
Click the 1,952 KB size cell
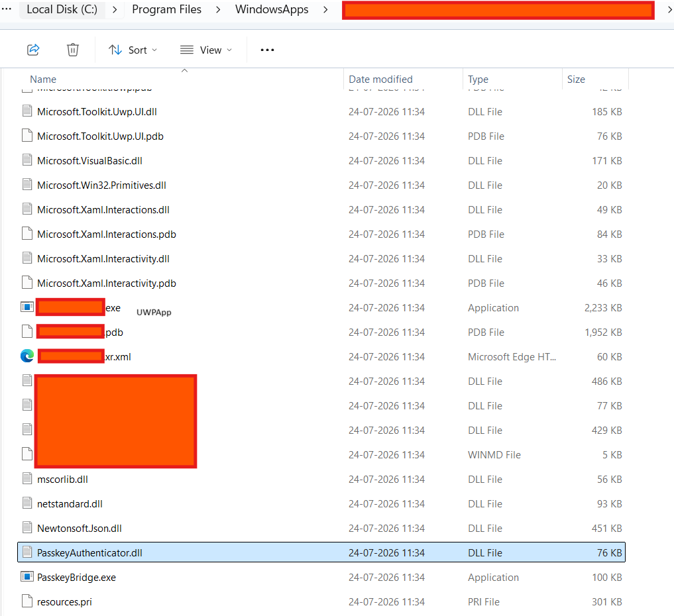pos(603,333)
